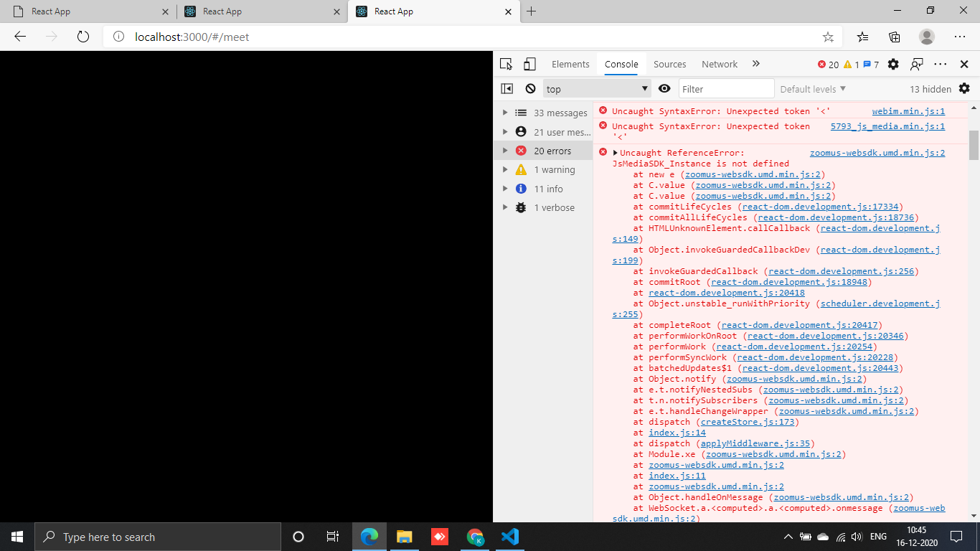Open the 5793_js_media.min.js:1 source link
The image size is (980, 551).
887,126
